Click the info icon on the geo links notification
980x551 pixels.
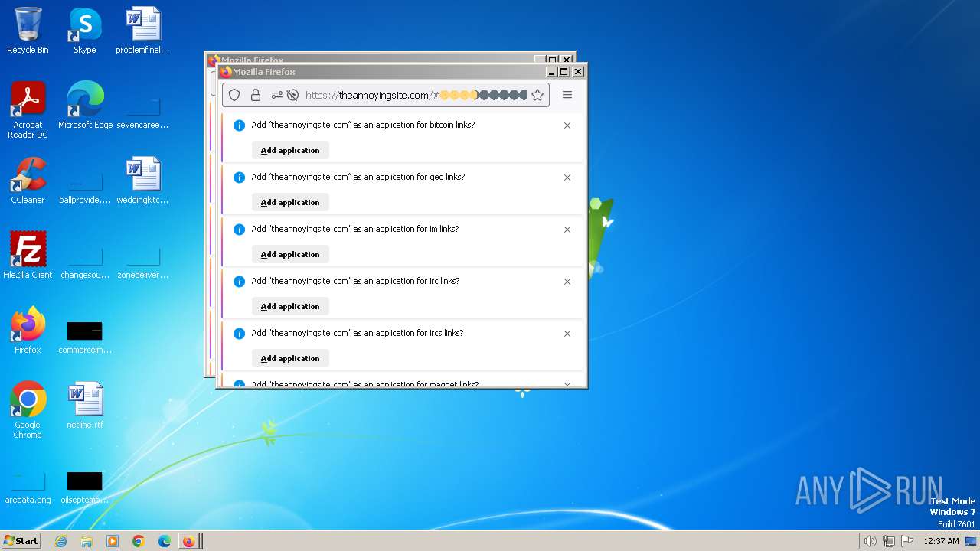click(x=239, y=178)
